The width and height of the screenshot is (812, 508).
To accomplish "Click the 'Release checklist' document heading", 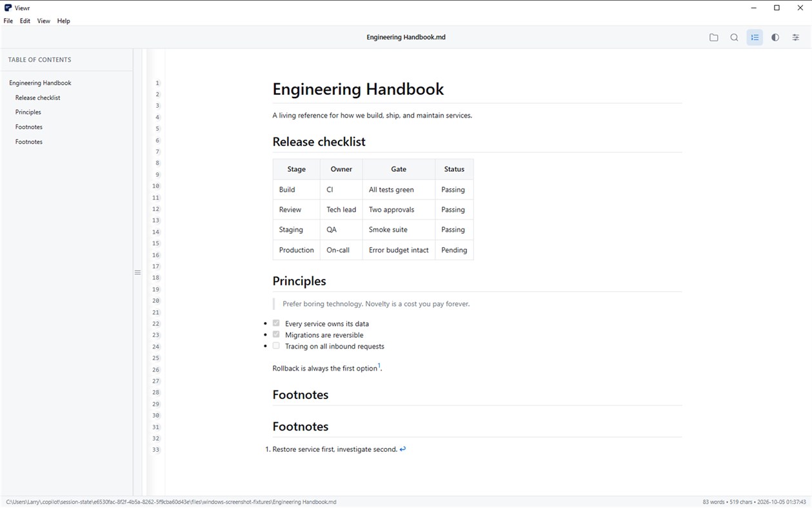I will (x=319, y=142).
